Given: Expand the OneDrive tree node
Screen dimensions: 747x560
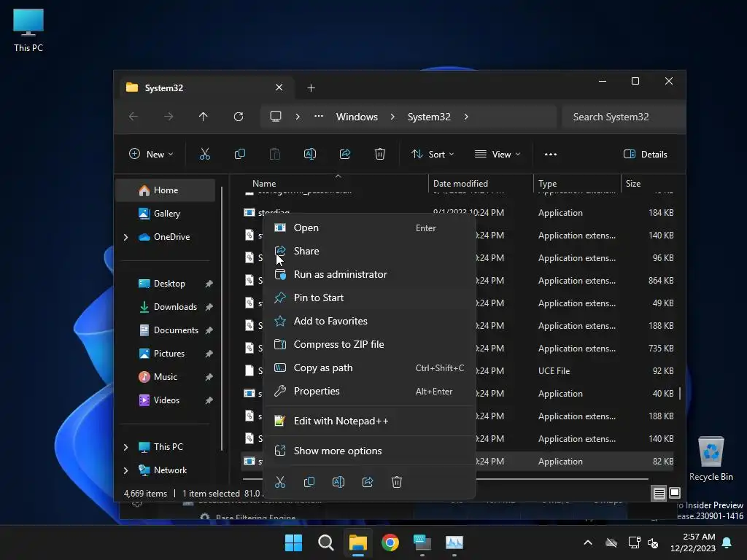Looking at the screenshot, I should (x=125, y=237).
